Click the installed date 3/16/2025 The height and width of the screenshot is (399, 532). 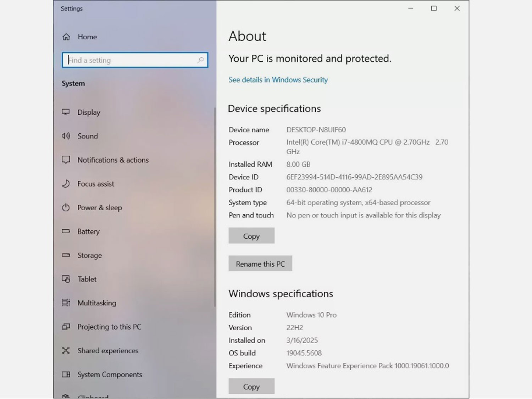click(x=302, y=340)
